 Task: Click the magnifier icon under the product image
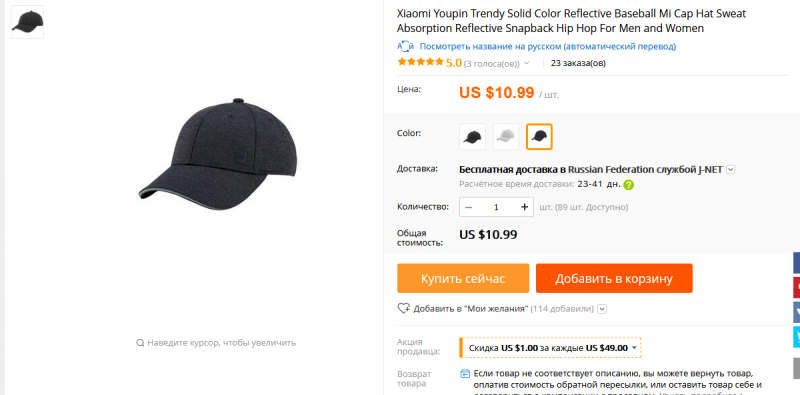140,342
